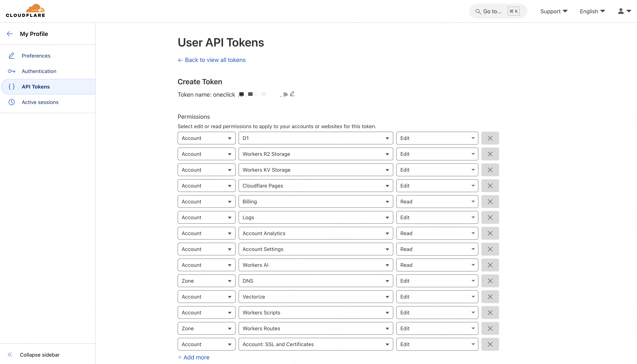Remove the Cloudflare Pages permission row
The image size is (637, 364).
click(x=490, y=186)
